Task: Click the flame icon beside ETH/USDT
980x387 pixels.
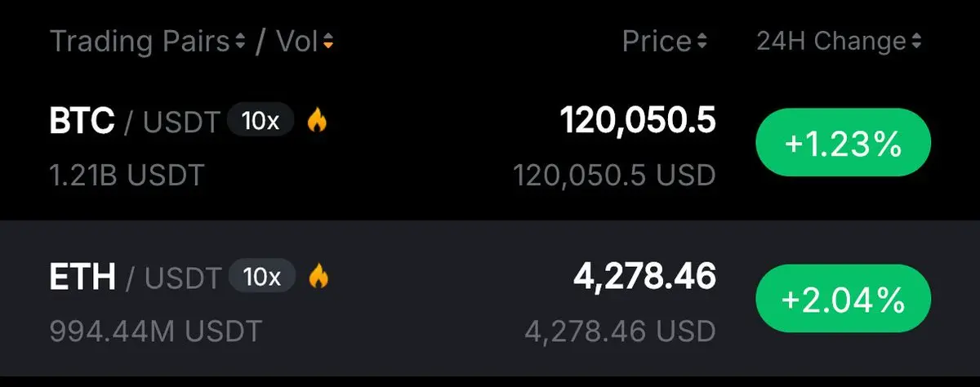Action: 318,277
